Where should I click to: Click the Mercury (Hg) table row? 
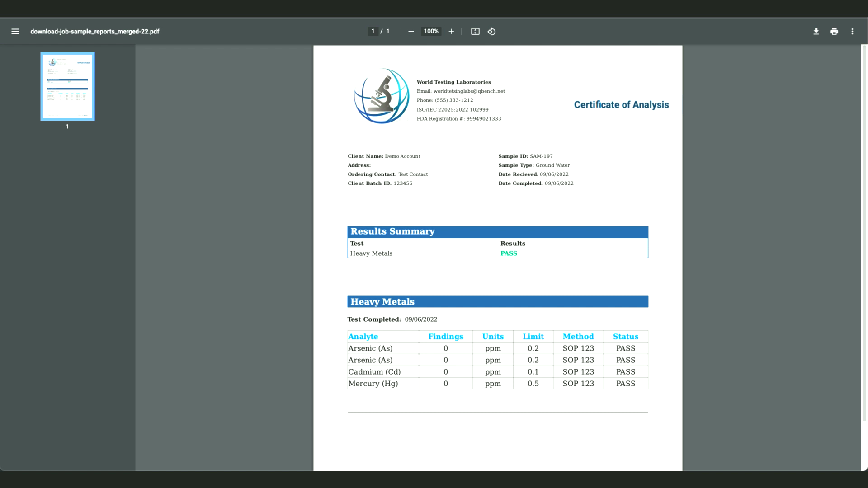point(373,384)
